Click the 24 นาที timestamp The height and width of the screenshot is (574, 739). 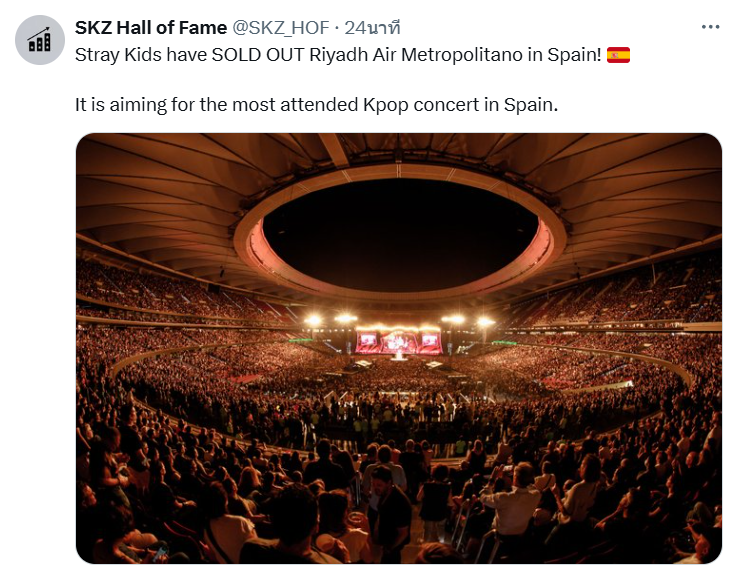click(372, 28)
